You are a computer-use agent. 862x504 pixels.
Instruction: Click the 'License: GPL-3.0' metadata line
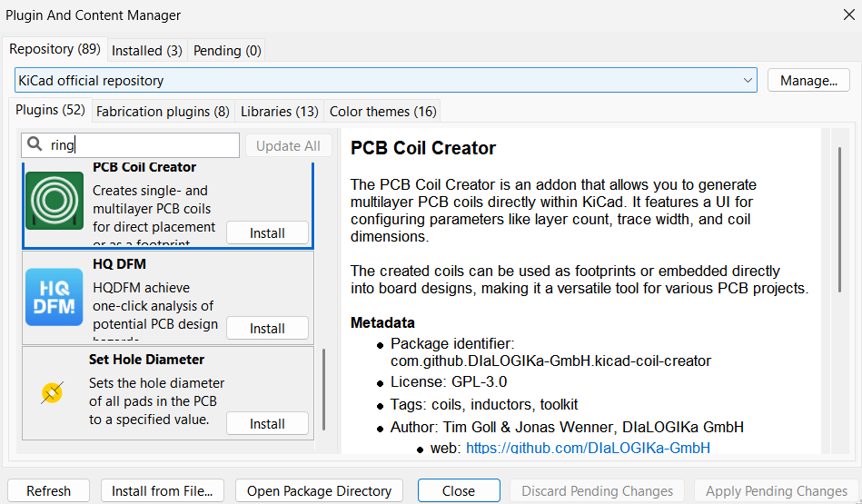449,381
